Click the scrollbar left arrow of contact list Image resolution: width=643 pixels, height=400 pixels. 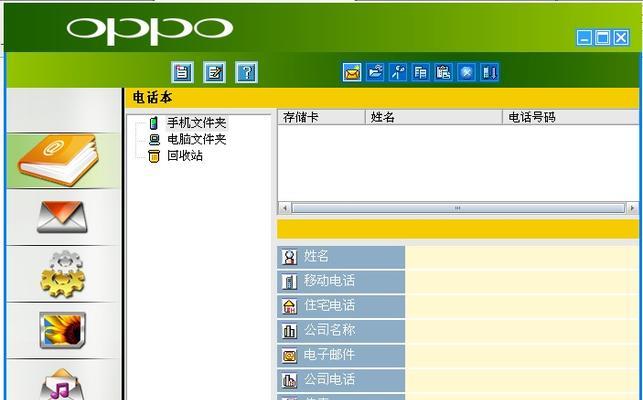pos(285,208)
